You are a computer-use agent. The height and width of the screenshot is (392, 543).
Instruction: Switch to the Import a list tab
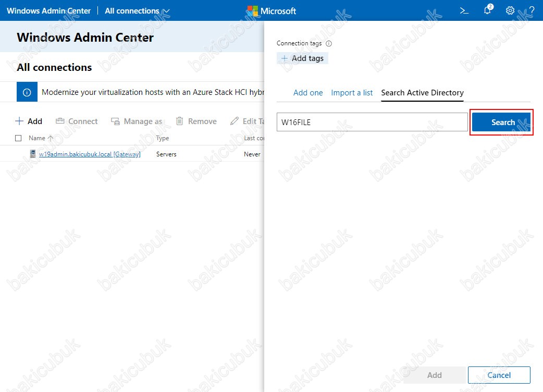tap(352, 93)
